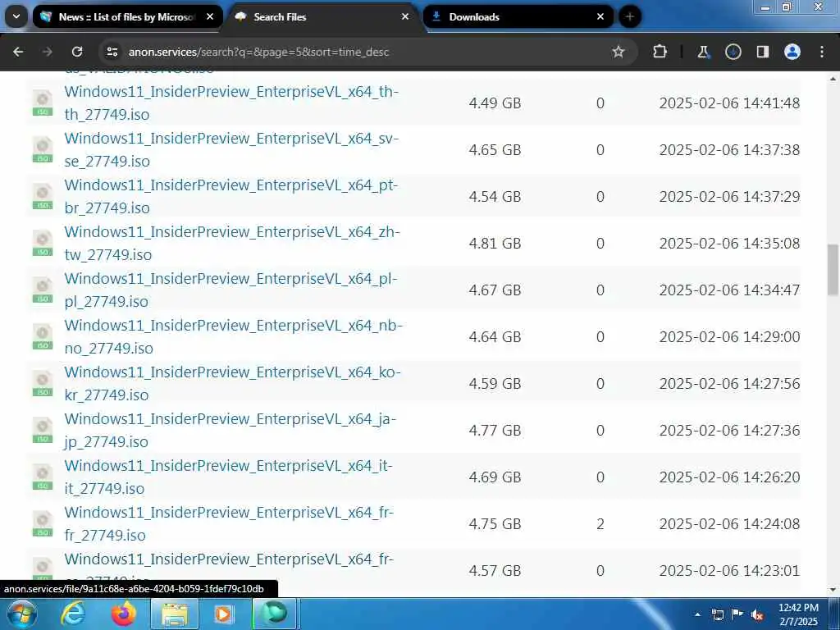This screenshot has width=840, height=630.
Task: Open site information icon in address bar
Action: 112,52
